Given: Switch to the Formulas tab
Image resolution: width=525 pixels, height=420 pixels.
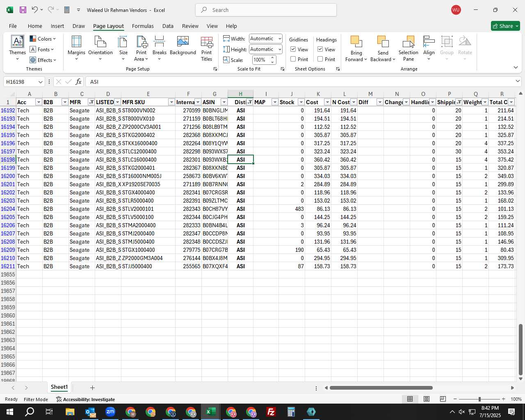Looking at the screenshot, I should click(143, 26).
